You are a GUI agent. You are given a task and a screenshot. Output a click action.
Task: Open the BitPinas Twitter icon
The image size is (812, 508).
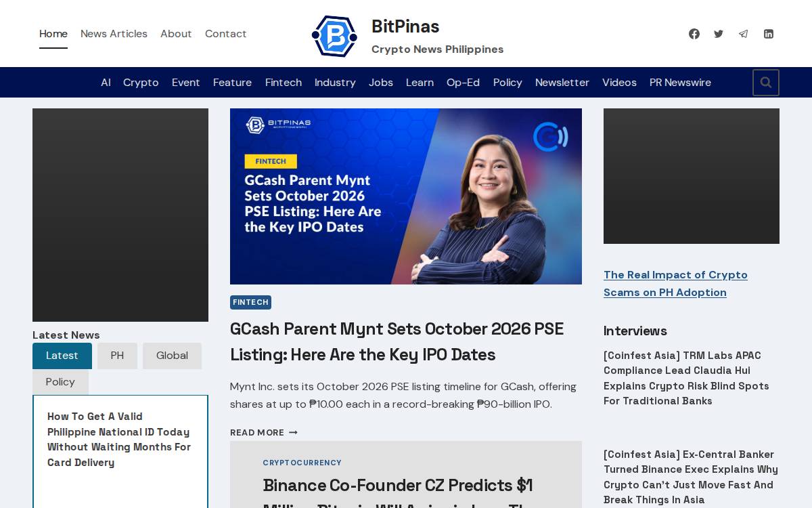(x=719, y=34)
